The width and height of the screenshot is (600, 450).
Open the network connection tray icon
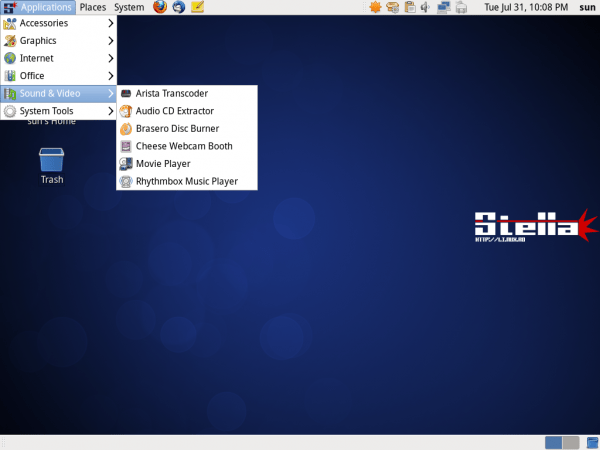coord(443,8)
